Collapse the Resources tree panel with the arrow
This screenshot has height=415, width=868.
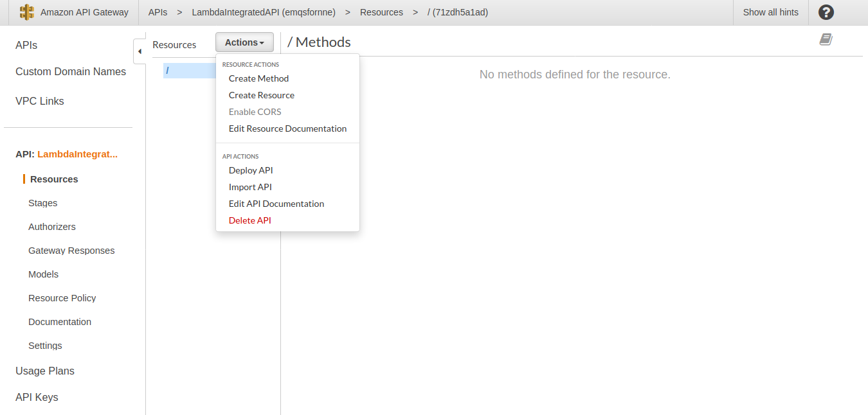click(x=140, y=51)
